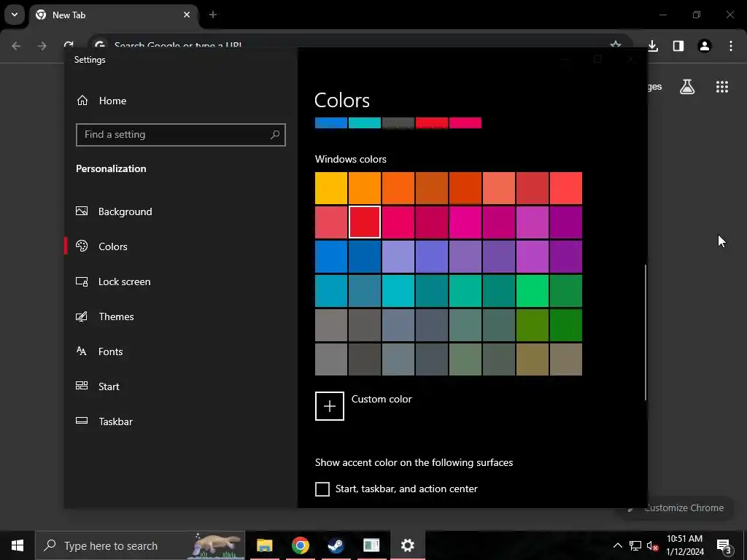Open the Chrome three-dot menu

point(731,46)
